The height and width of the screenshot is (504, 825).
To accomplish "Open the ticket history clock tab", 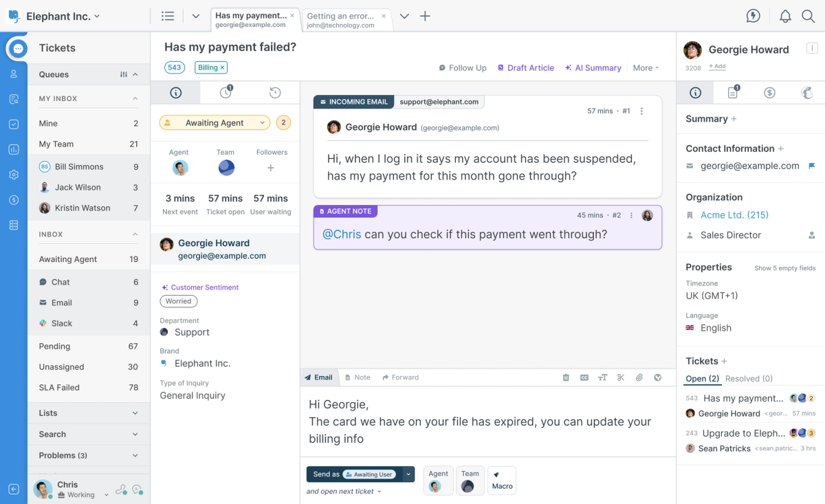I will (x=275, y=93).
